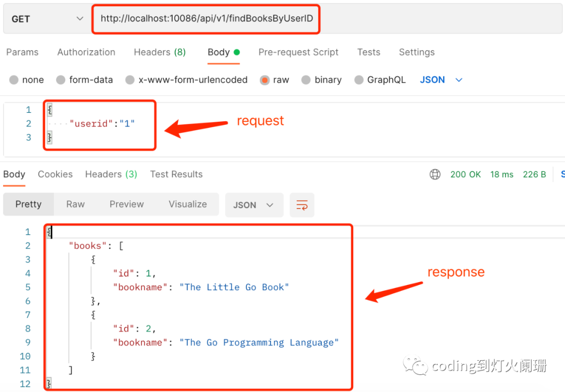
Task: Open the response Headers (3) tab
Action: point(111,174)
